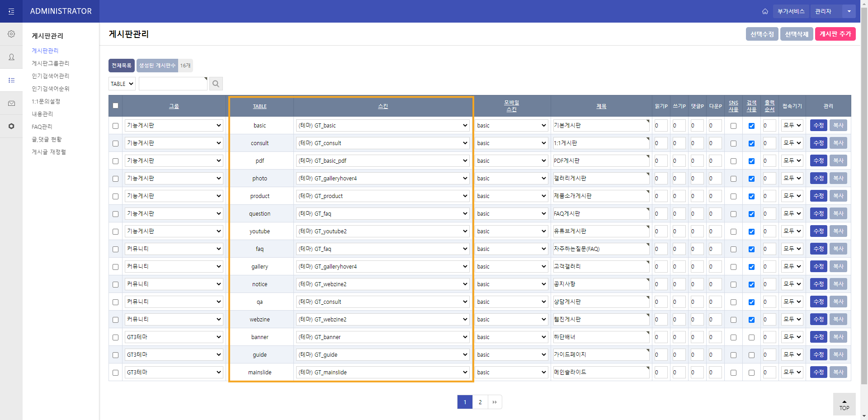Enable search use for banner row
This screenshot has height=420, width=868.
[x=751, y=337]
